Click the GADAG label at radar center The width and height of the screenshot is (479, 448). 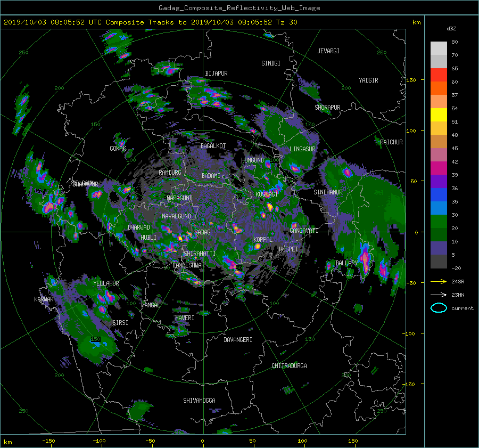[202, 232]
